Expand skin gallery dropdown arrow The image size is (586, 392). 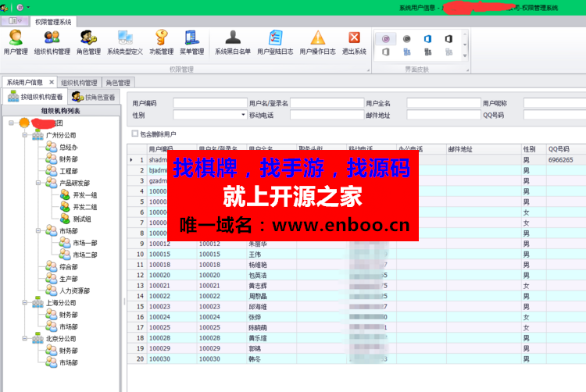pos(465,55)
